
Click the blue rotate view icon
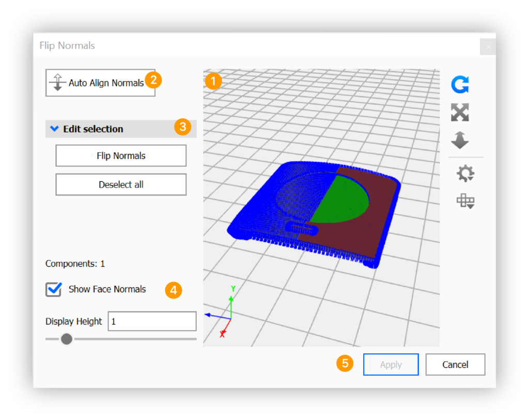click(460, 85)
